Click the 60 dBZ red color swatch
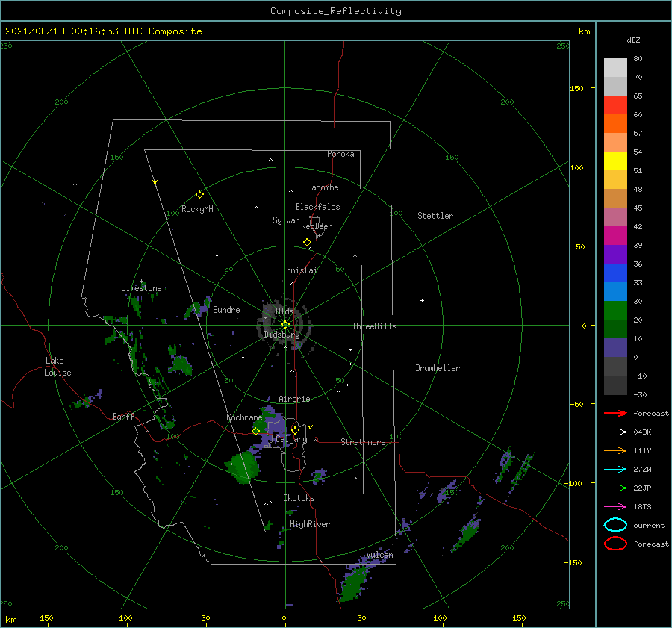This screenshot has width=672, height=628. pos(615,105)
